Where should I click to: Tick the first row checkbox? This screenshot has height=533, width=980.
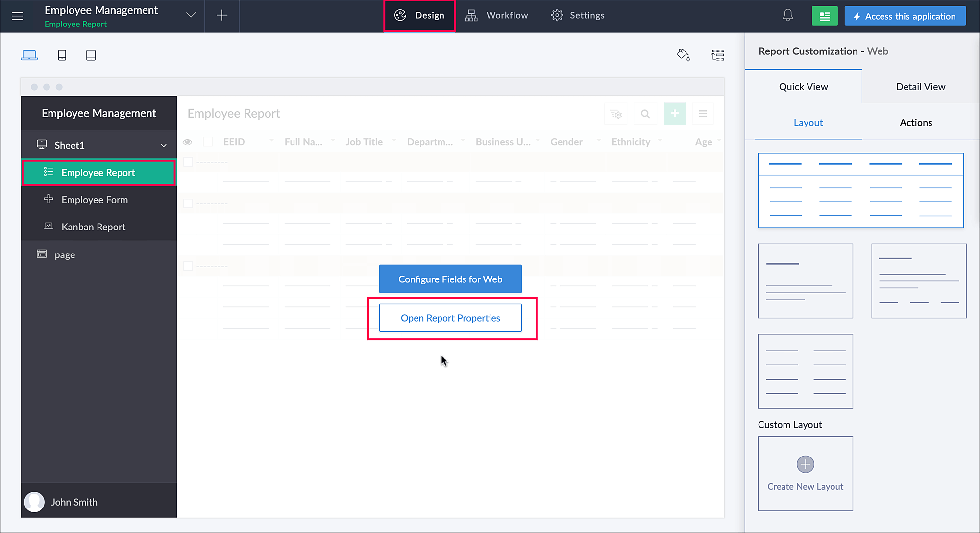(188, 162)
